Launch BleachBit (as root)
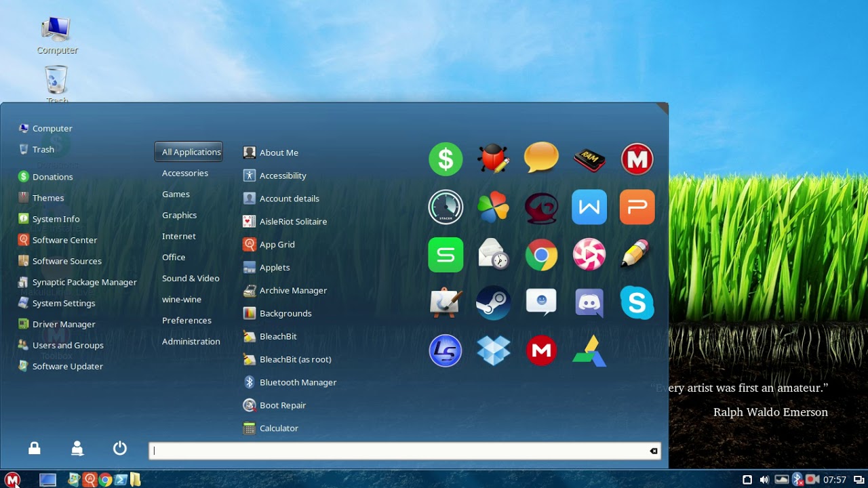Viewport: 868px width, 488px height. (x=287, y=359)
